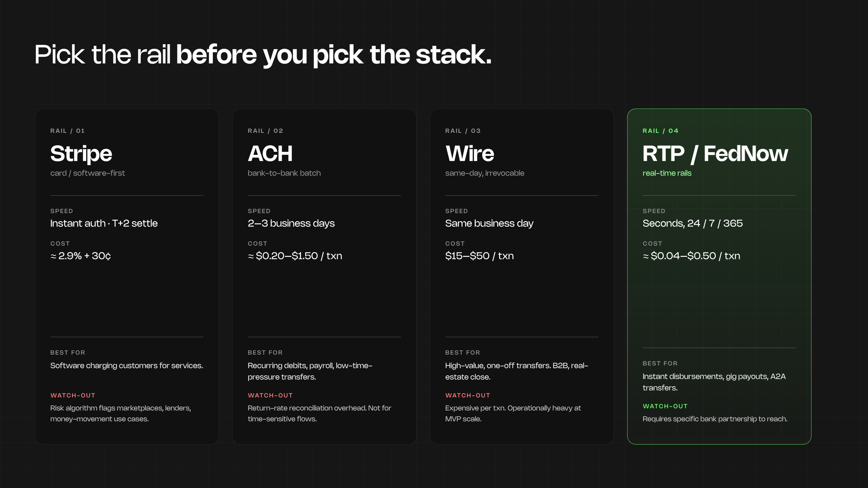Select the slide title 'Pick the rail'
The image size is (868, 488).
point(102,55)
